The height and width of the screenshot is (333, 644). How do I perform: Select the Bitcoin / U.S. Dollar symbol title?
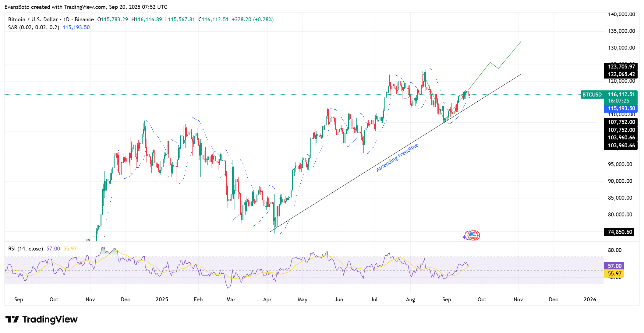click(x=33, y=19)
